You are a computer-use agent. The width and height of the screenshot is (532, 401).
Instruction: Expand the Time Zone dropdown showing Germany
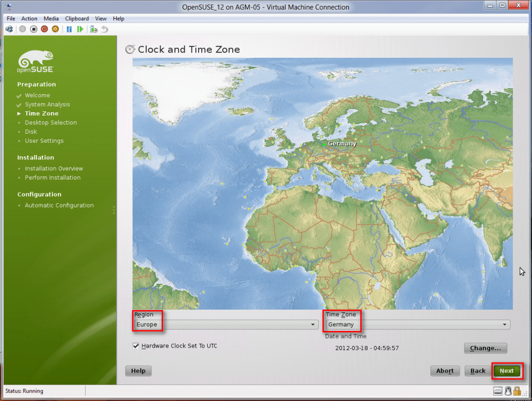coord(417,325)
